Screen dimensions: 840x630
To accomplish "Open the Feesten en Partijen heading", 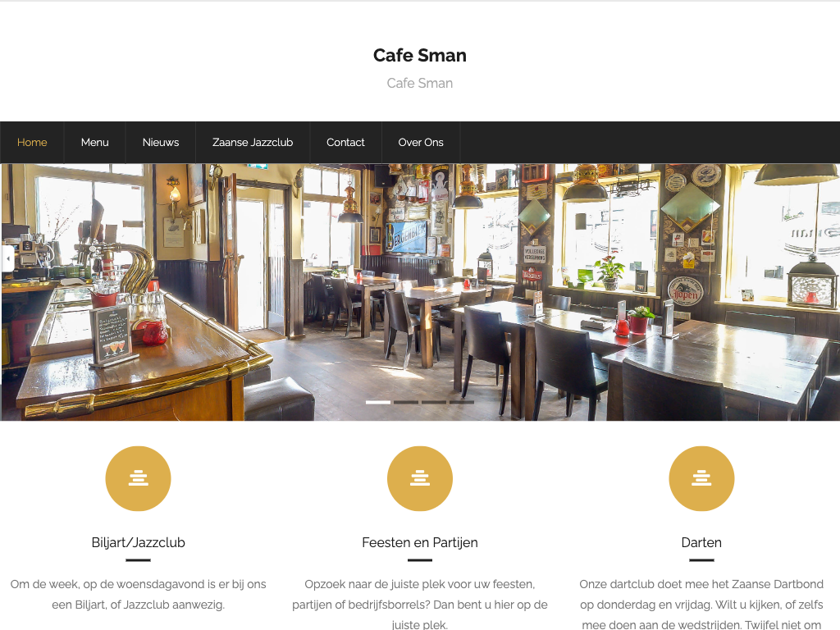I will (x=420, y=543).
